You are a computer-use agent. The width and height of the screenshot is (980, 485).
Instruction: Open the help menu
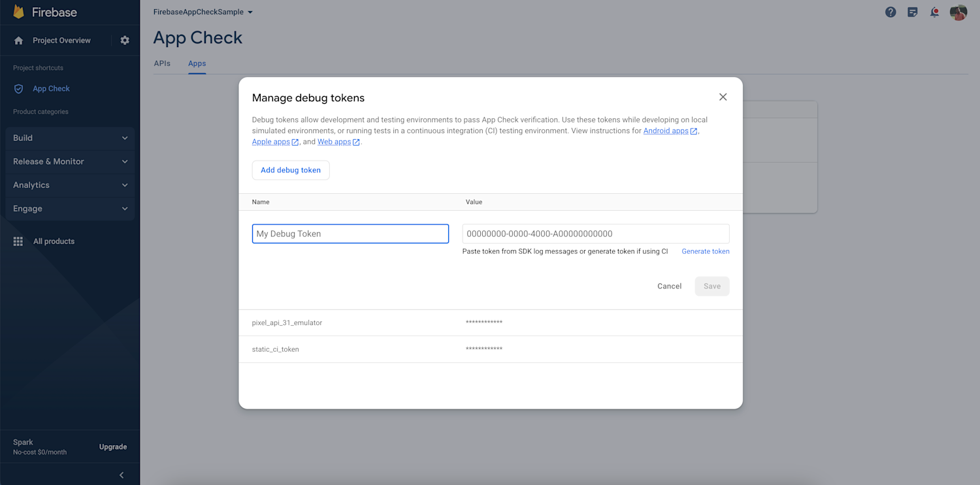click(890, 12)
